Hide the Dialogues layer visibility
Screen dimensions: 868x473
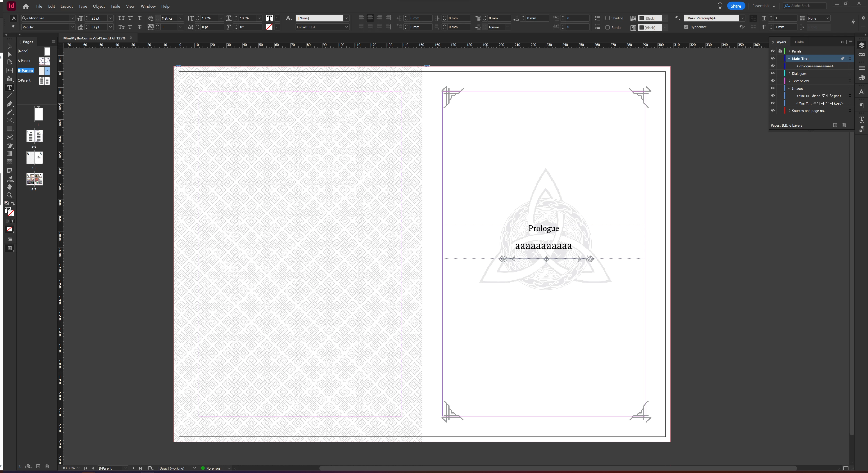(x=773, y=73)
